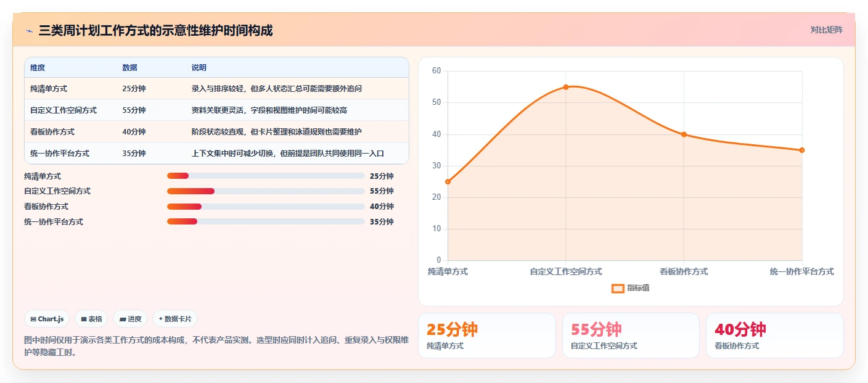
Task: Click the footnote paragraph starting 图中时间仅用于演示
Action: pyautogui.click(x=216, y=347)
